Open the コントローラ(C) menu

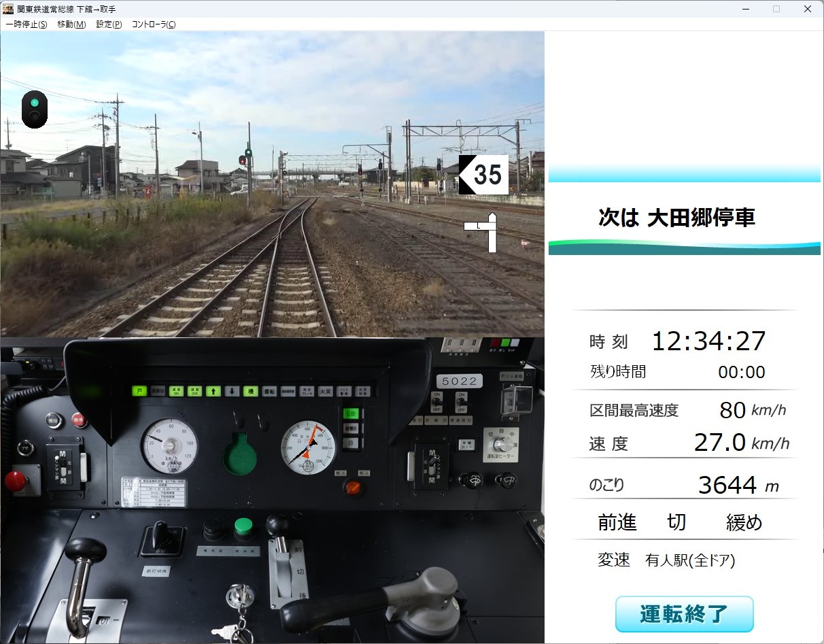(153, 24)
